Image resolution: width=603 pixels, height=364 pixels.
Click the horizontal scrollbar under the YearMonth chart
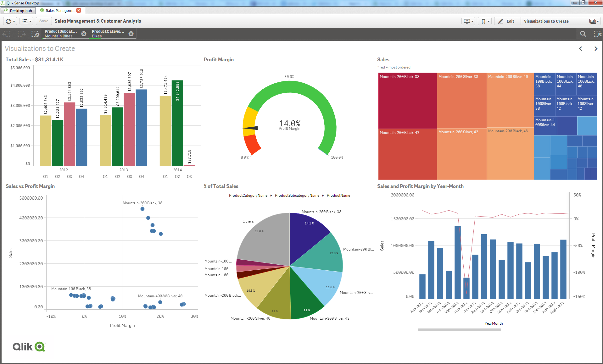(x=459, y=330)
